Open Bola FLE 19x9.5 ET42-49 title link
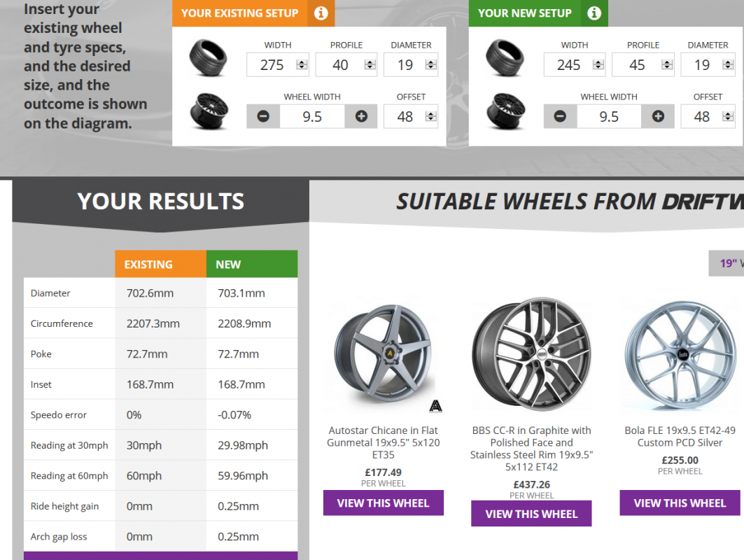The width and height of the screenshot is (744, 560). pyautogui.click(x=680, y=436)
